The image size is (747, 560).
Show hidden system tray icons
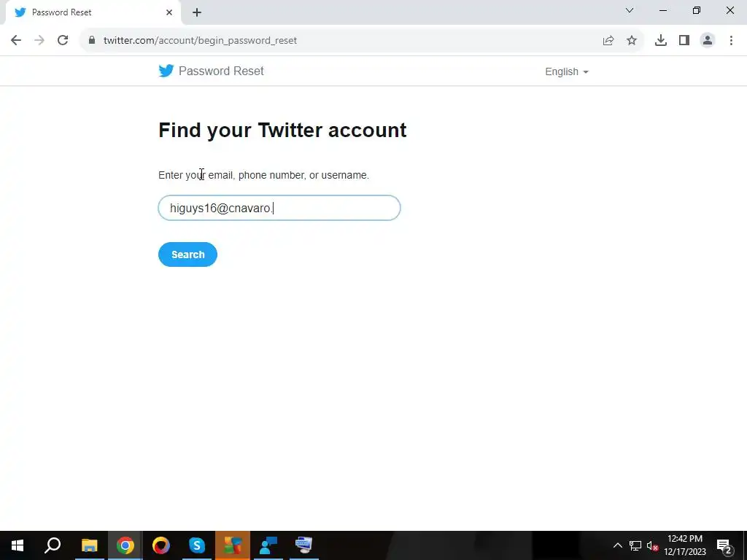click(617, 545)
